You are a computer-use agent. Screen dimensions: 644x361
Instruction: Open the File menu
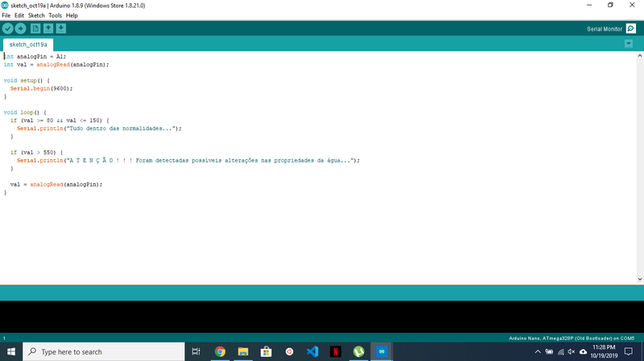click(6, 15)
